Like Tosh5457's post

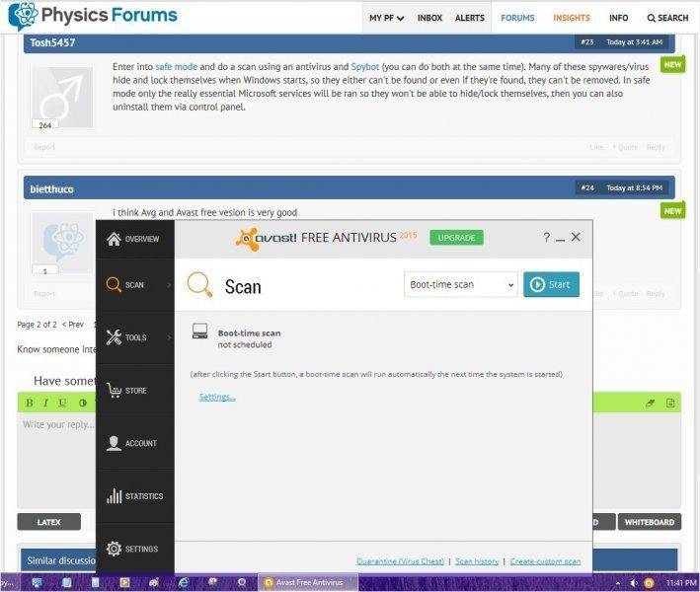click(x=596, y=147)
